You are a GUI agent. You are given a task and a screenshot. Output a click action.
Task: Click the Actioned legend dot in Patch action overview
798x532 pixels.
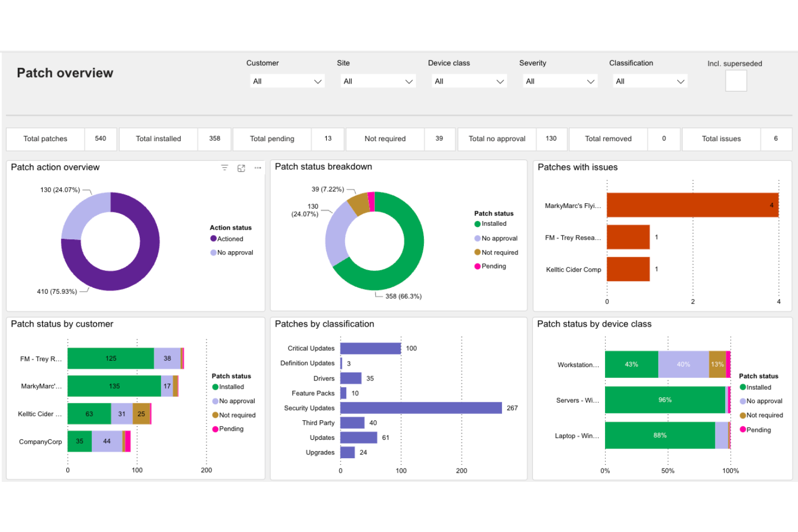(214, 238)
